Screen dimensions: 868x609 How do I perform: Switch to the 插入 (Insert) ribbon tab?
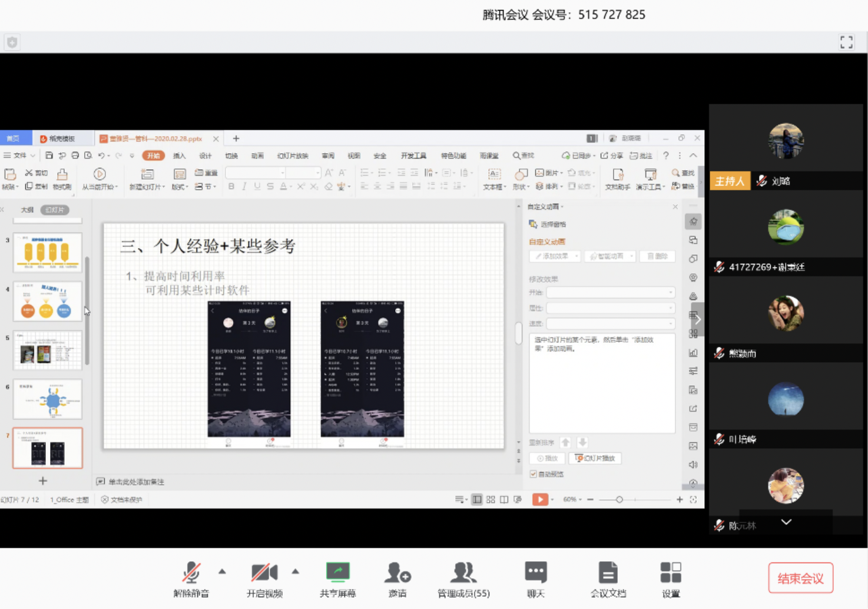coord(179,156)
